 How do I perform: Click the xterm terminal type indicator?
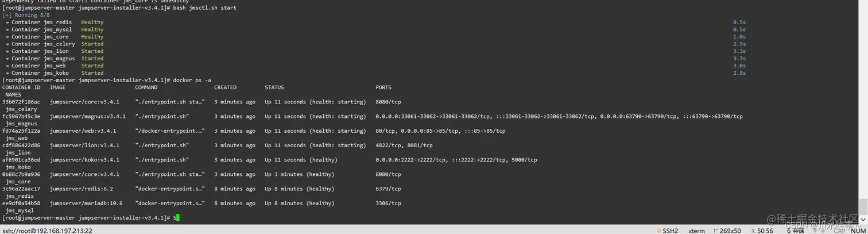(x=696, y=231)
